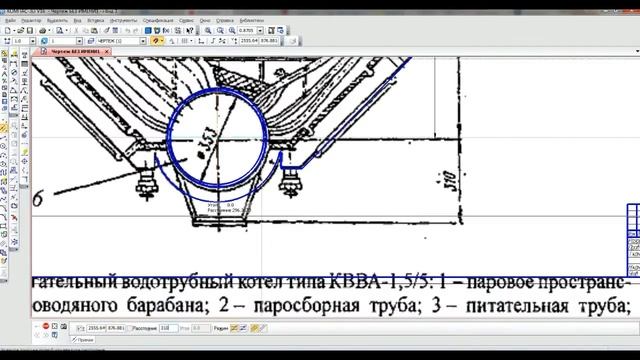
Task: Open the Библиотеки menu
Action: click(x=251, y=20)
